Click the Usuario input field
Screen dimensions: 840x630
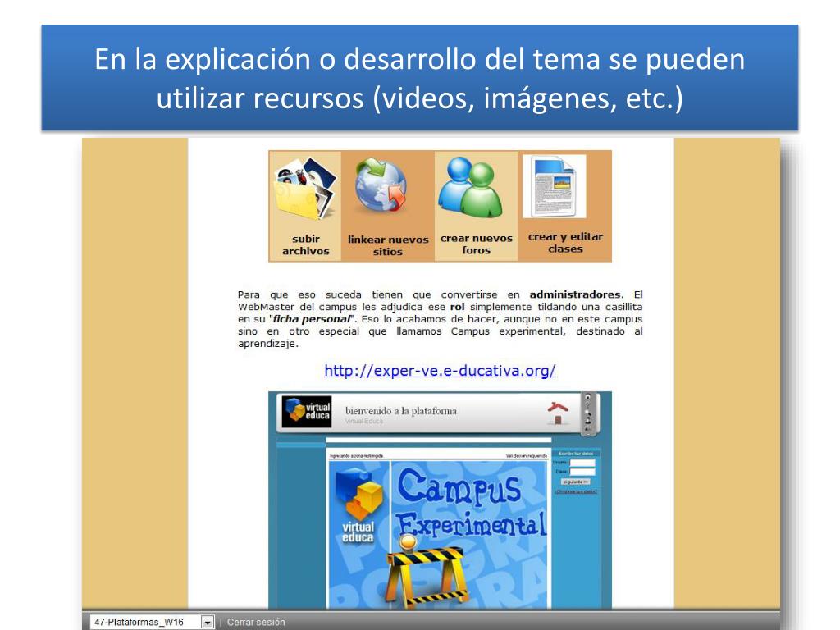coord(582,463)
